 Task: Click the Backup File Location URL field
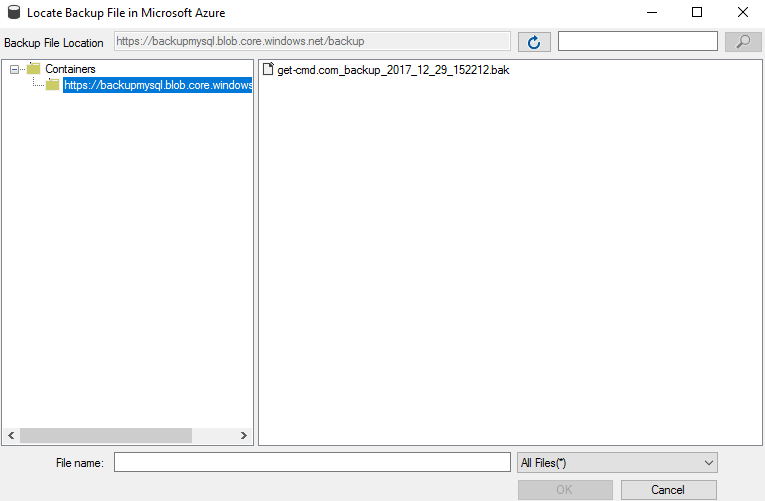[x=312, y=41]
